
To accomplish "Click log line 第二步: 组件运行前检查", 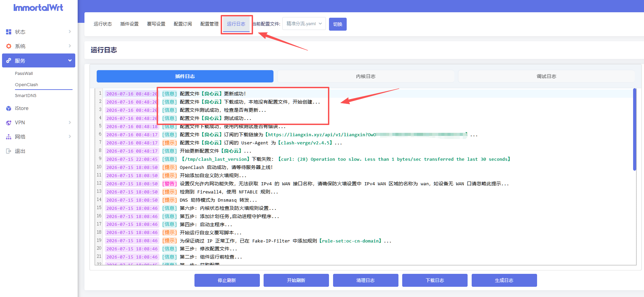I will (x=211, y=257).
